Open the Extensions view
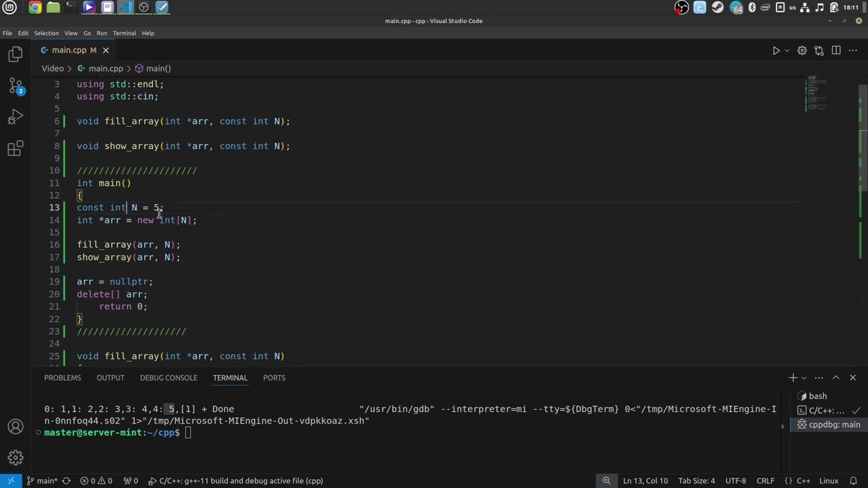Screen dimensions: 868x488 pyautogui.click(x=15, y=149)
